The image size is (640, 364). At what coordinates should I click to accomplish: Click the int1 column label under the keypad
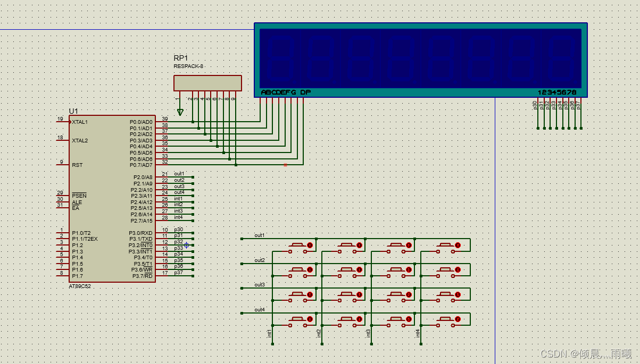[x=270, y=333]
